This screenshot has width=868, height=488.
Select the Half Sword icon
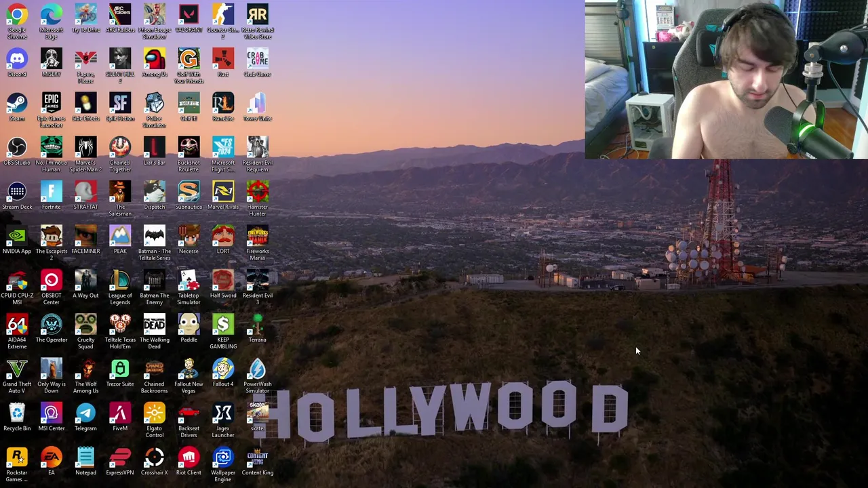tap(223, 279)
